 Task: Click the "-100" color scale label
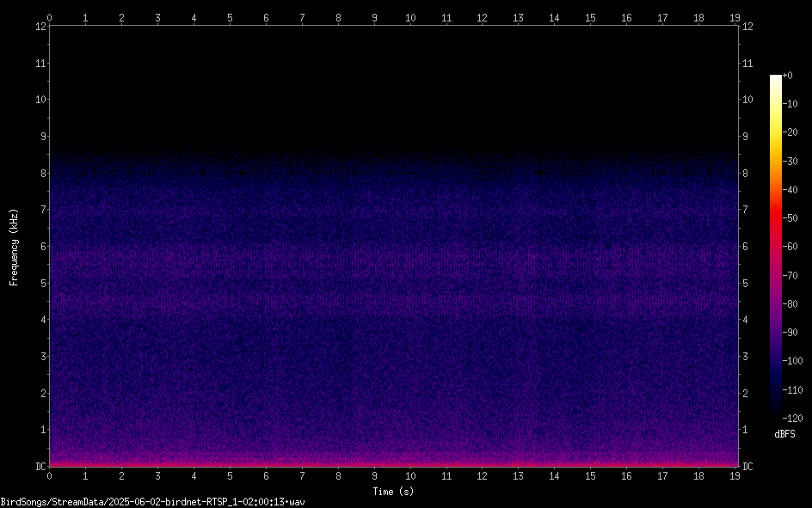coord(793,361)
